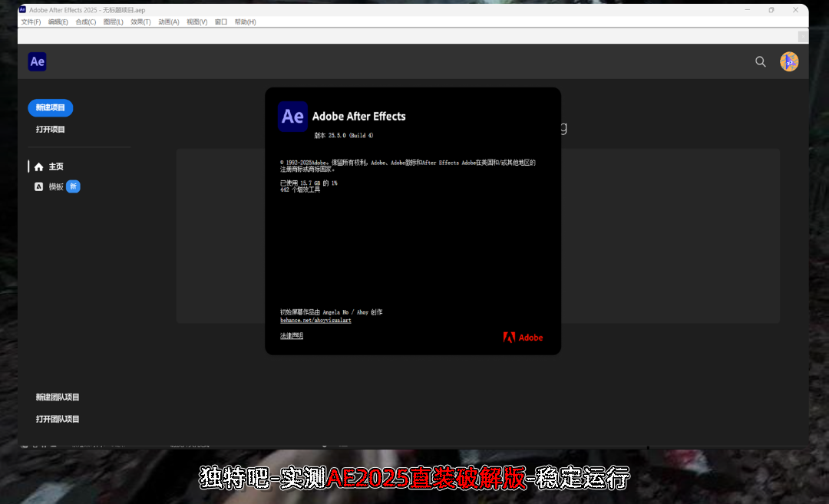Click the Angela Ho / Ahoy credit text
The width and height of the screenshot is (829, 504).
pos(331,312)
